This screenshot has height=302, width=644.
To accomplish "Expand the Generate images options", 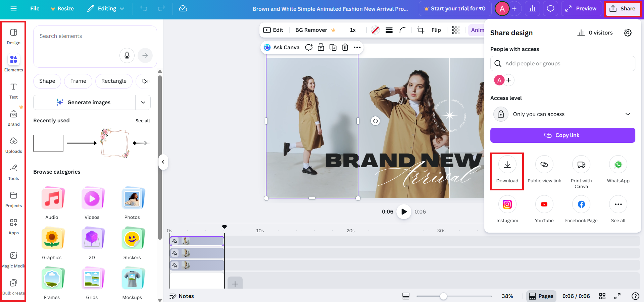I will click(143, 102).
